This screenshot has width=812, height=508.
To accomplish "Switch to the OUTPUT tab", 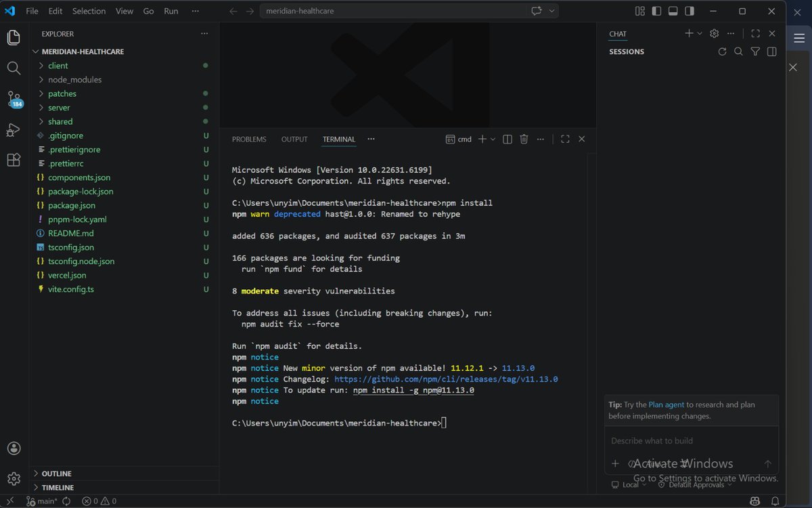I will tap(294, 139).
